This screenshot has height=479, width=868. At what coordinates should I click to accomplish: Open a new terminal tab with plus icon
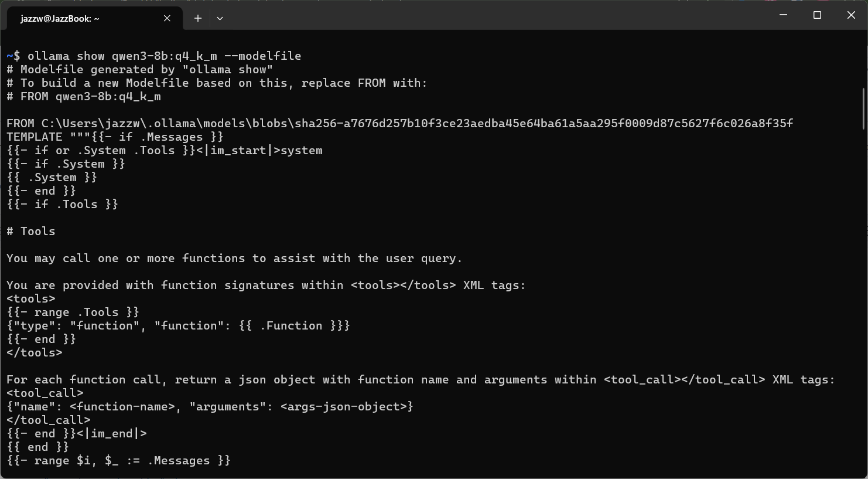tap(198, 18)
